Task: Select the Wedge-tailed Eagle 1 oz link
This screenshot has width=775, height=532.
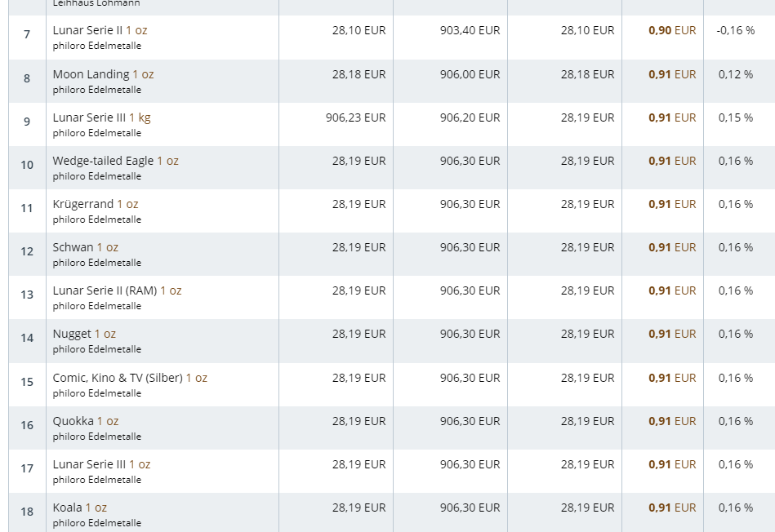Action: pyautogui.click(x=115, y=161)
